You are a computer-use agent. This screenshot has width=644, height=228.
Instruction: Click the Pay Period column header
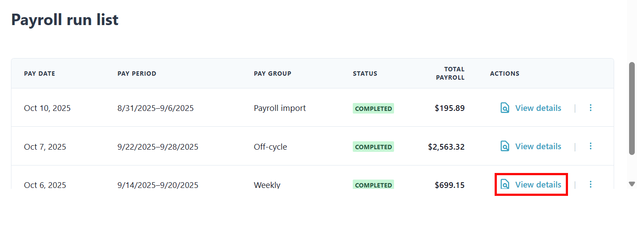[137, 74]
